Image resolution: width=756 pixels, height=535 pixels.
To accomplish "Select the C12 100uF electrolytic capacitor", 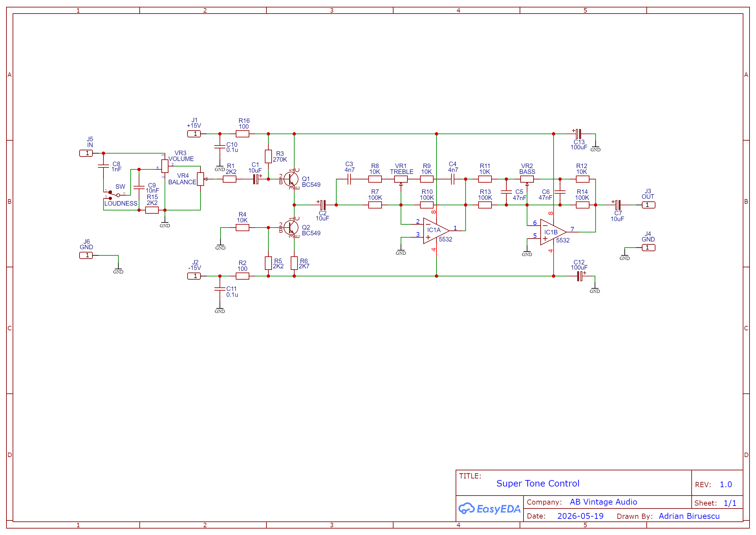I will coord(581,276).
